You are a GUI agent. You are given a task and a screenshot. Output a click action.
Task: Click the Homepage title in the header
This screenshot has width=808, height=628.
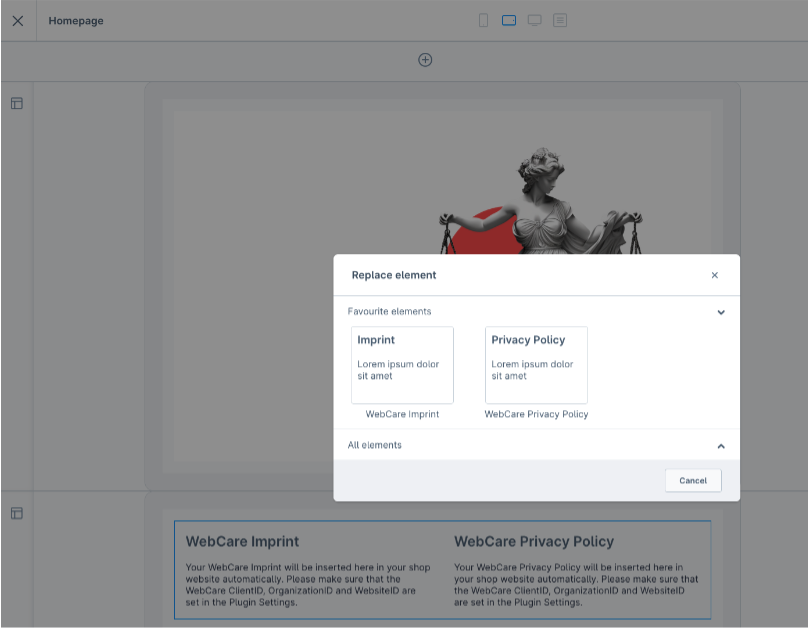76,20
